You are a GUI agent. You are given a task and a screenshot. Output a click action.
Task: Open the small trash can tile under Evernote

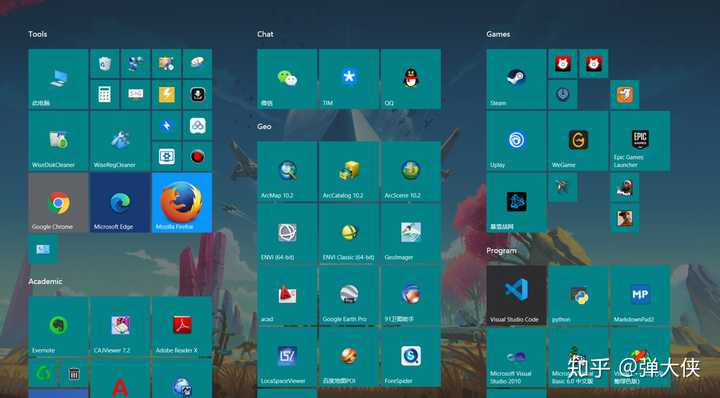[74, 373]
